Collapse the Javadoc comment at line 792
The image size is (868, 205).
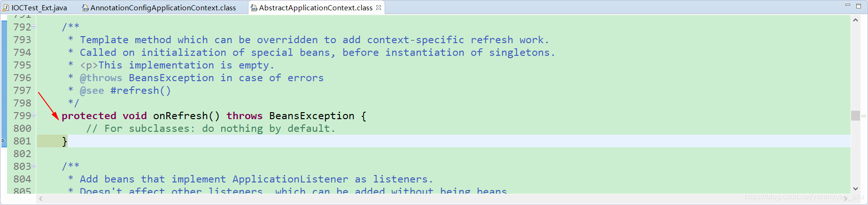[x=34, y=27]
